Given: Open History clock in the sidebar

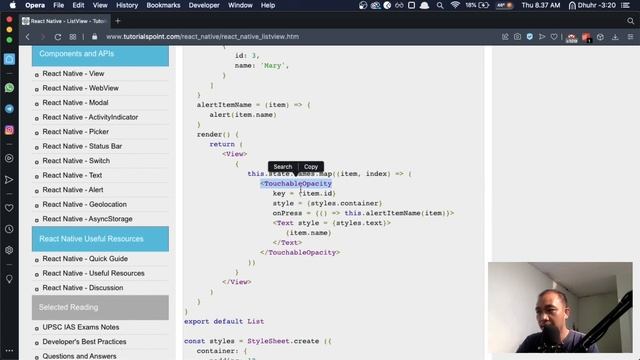Looking at the screenshot, I should pos(9,229).
